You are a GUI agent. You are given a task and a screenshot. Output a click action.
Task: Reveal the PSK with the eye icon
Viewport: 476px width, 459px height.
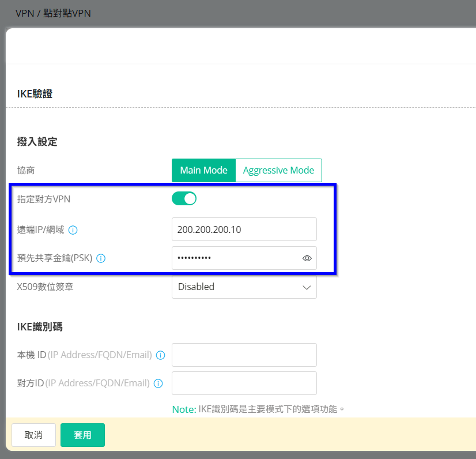point(307,258)
